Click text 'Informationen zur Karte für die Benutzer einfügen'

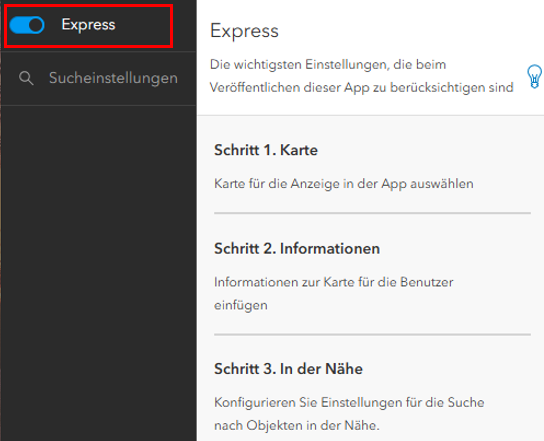[334, 294]
